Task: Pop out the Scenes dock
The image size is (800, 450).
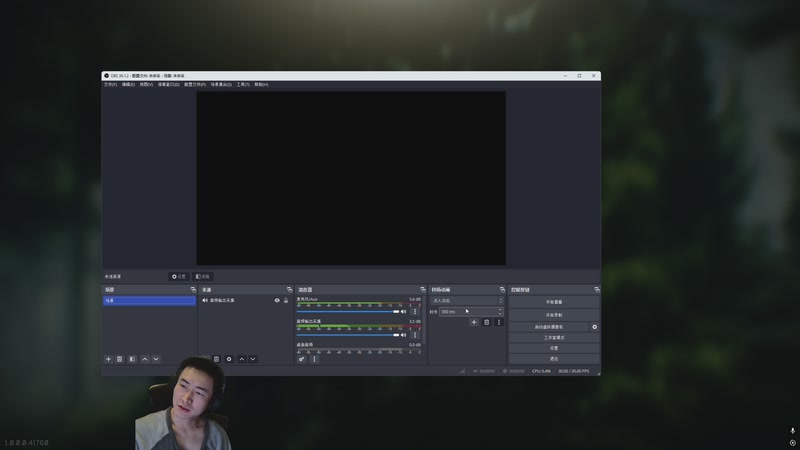Action: pos(193,290)
